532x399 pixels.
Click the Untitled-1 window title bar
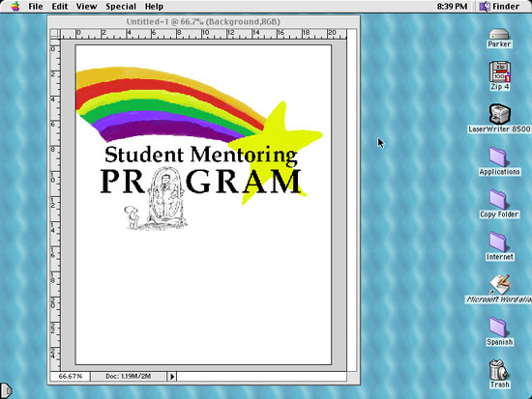(x=203, y=21)
